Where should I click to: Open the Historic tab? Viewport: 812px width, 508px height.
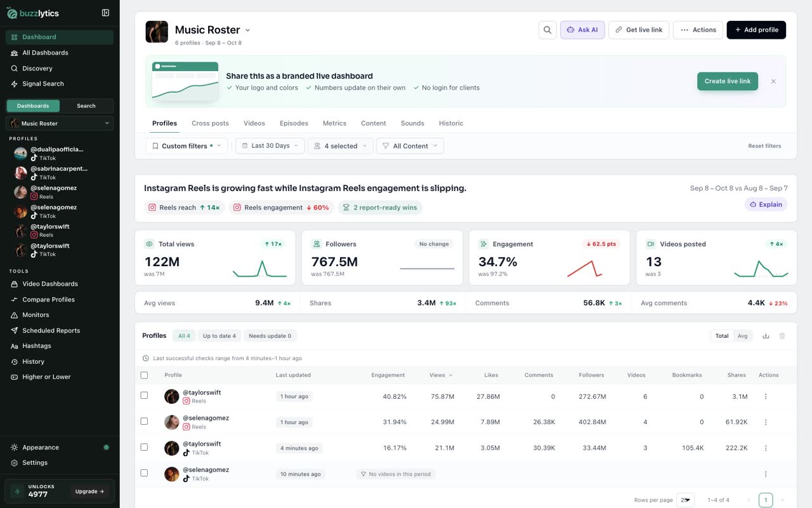(x=451, y=123)
